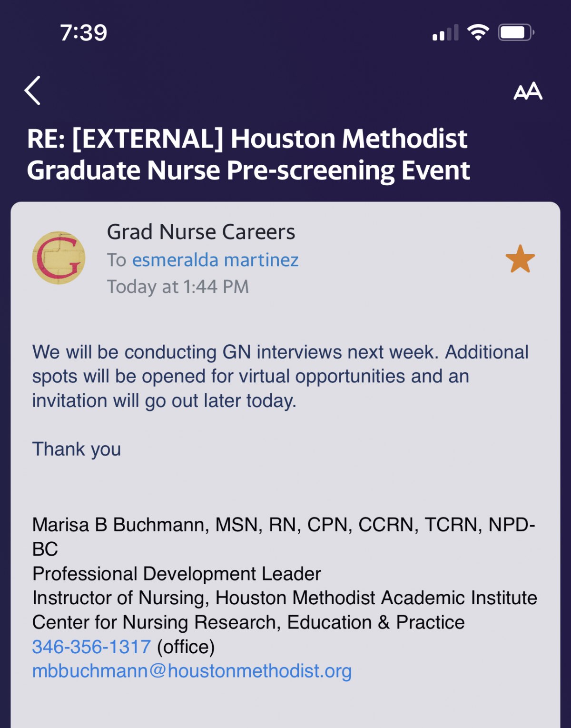Tap the Professional Development Leader title line
This screenshot has height=728, width=571.
point(177,574)
